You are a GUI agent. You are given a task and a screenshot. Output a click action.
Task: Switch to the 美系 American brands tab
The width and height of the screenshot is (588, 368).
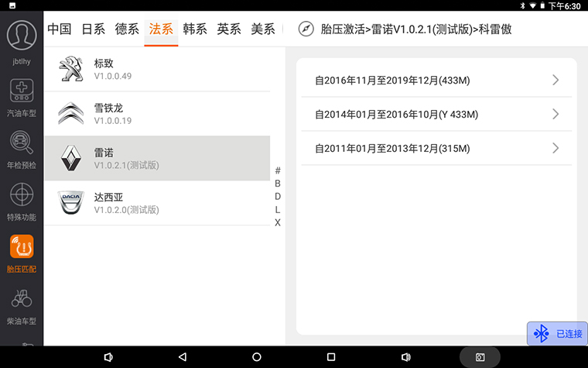[263, 29]
